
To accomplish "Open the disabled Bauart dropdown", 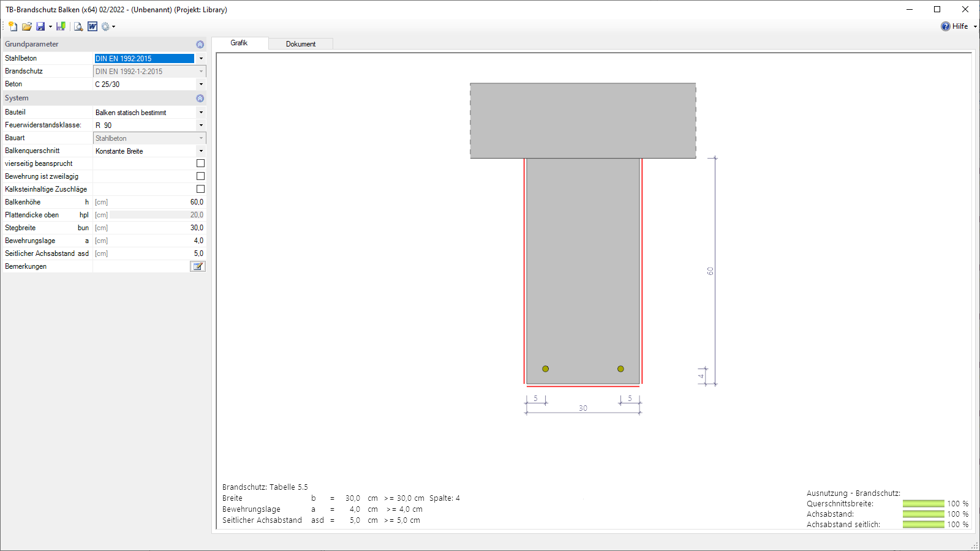I will coord(201,138).
